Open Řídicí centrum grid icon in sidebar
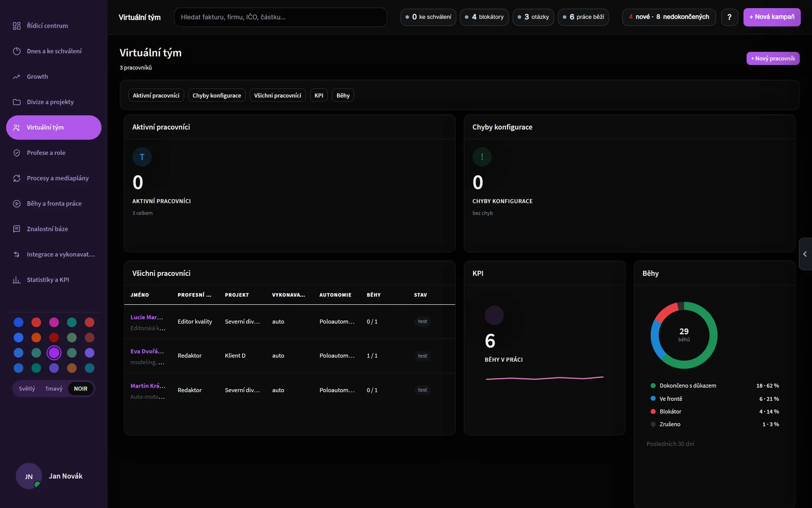The height and width of the screenshot is (508, 812). tap(17, 26)
